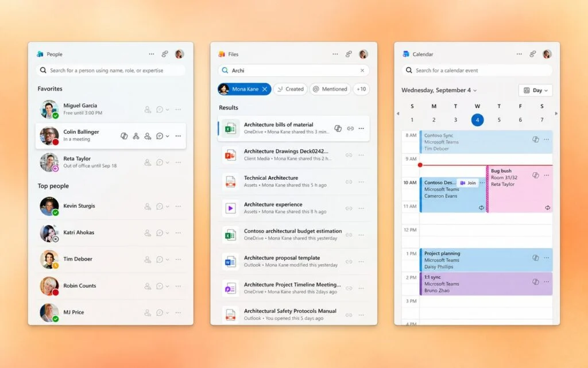Open the Day view dropdown

point(536,90)
